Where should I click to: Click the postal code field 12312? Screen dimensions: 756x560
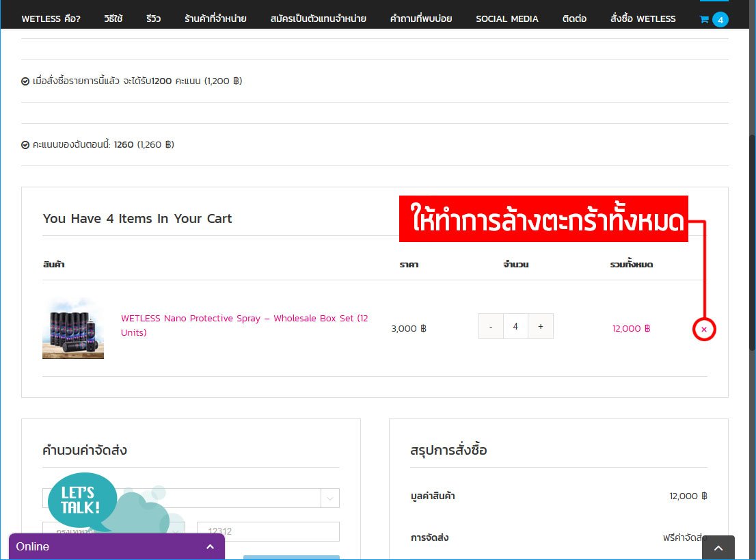tap(268, 531)
